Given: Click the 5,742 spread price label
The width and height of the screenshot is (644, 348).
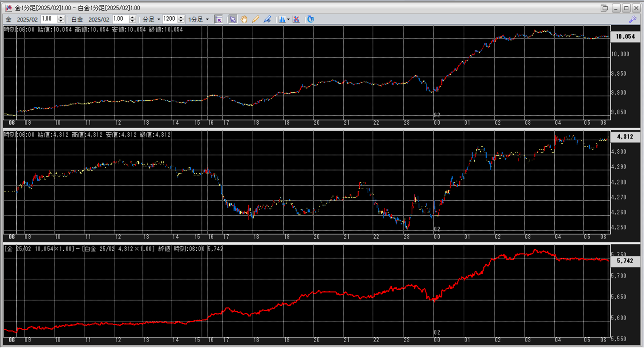Looking at the screenshot, I should (x=625, y=261).
